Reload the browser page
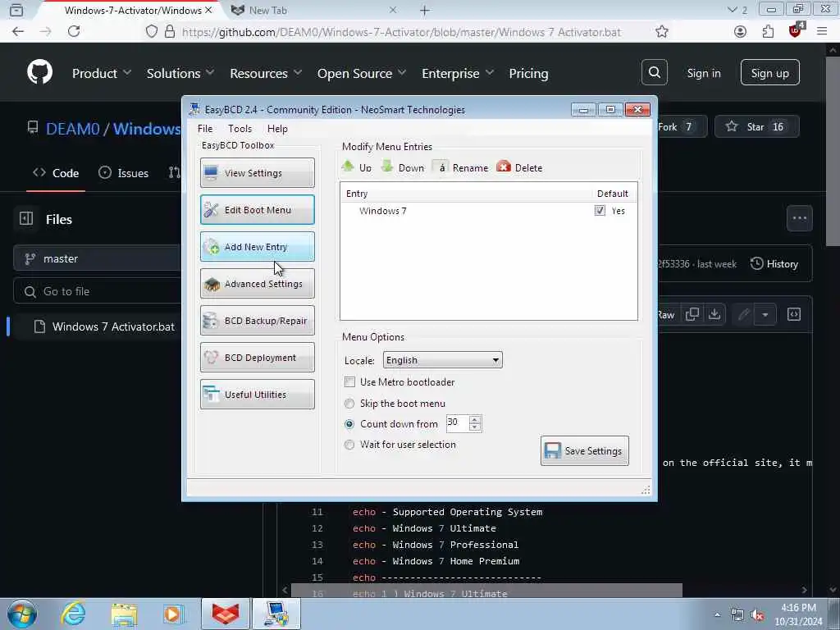This screenshot has height=630, width=840. coord(74,32)
